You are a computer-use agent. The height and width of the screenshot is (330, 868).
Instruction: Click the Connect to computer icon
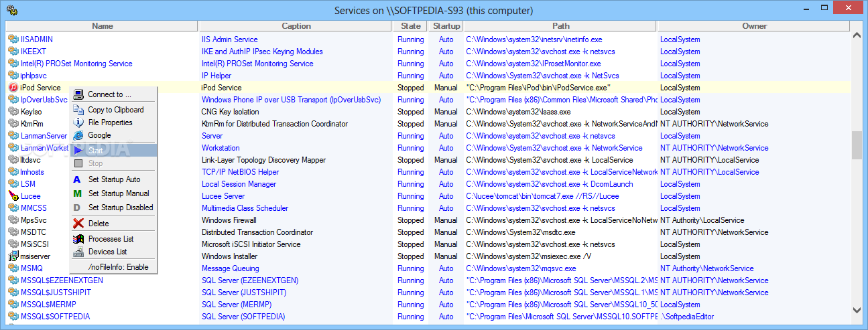pyautogui.click(x=78, y=94)
